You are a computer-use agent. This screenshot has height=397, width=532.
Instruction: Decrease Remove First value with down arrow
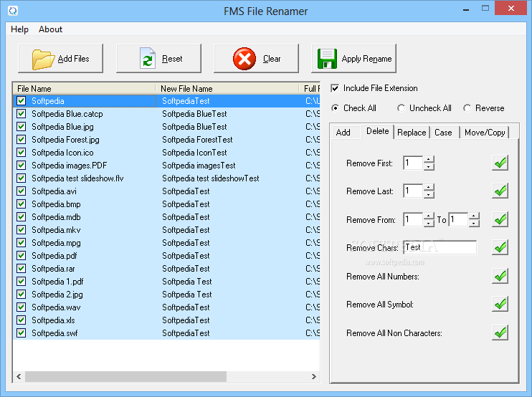429,166
